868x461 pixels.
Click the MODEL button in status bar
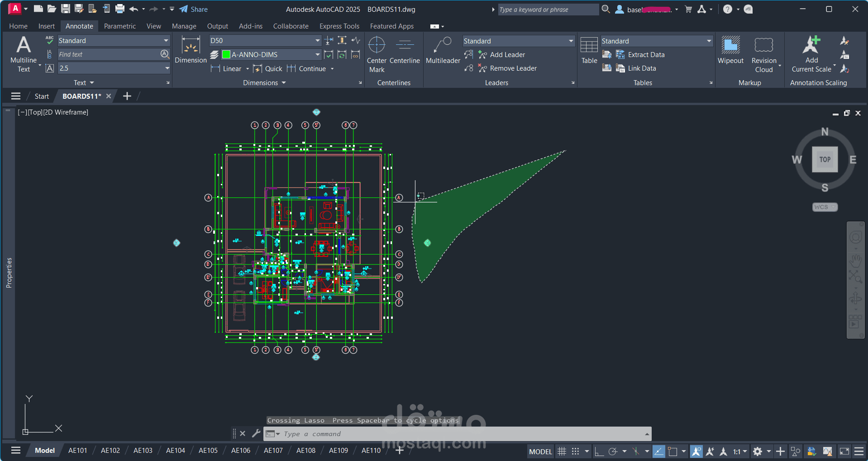coord(540,451)
